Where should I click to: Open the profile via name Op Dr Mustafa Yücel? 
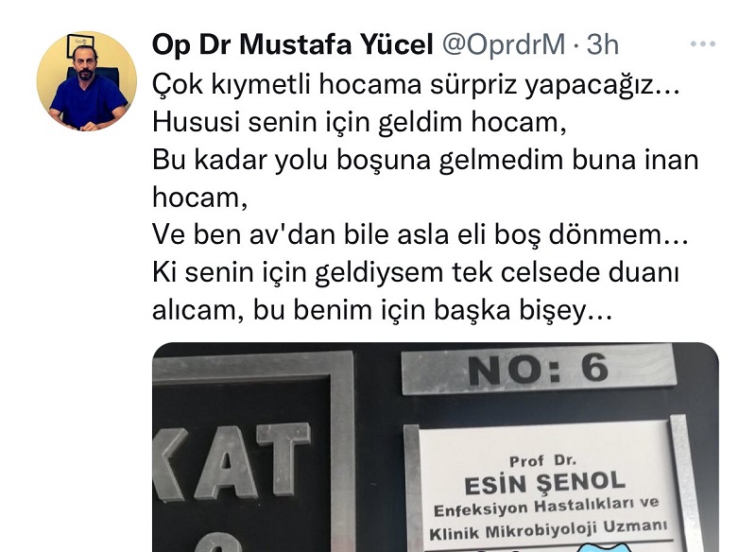pos(292,44)
